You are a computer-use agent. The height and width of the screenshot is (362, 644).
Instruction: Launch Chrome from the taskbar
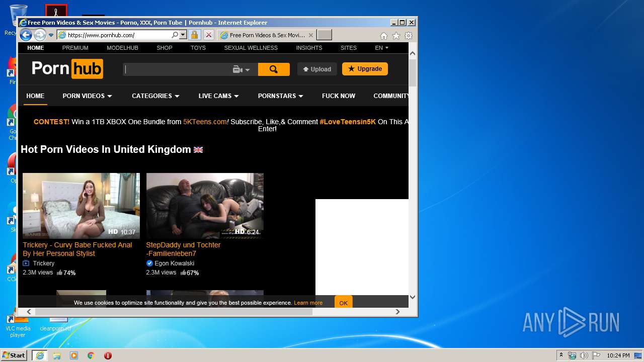pos(91,355)
